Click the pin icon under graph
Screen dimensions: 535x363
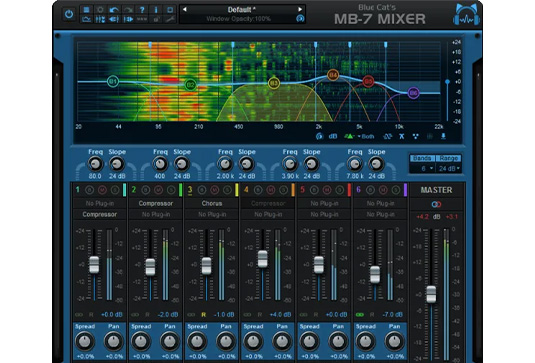point(443,136)
